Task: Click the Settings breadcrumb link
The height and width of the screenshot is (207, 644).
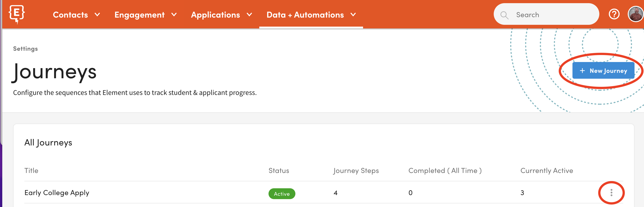Action: tap(25, 49)
